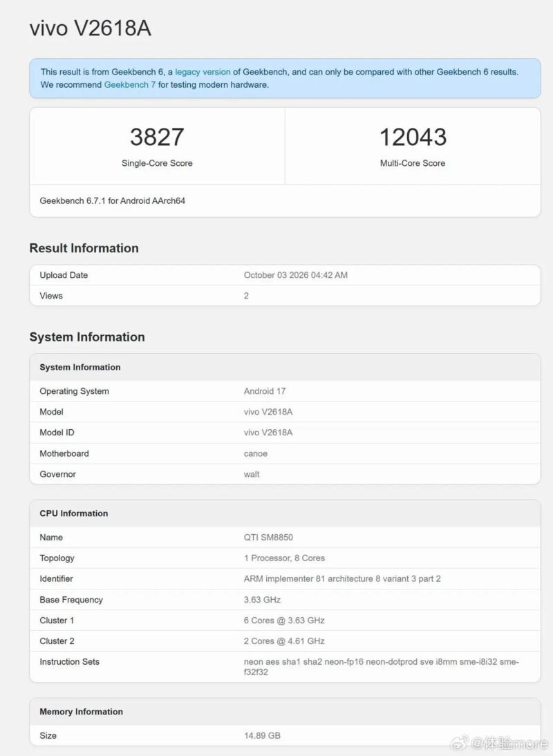Open the legacy version link
The width and height of the screenshot is (553, 756).
point(203,72)
